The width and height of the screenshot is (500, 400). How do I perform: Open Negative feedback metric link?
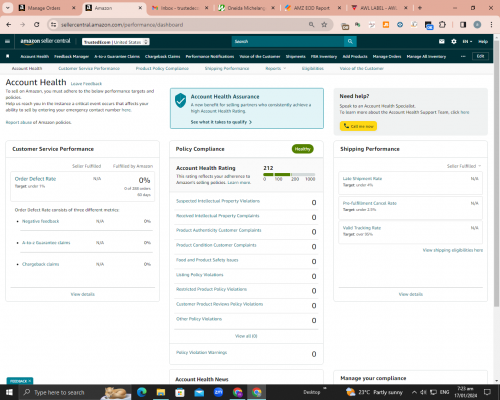(x=40, y=221)
